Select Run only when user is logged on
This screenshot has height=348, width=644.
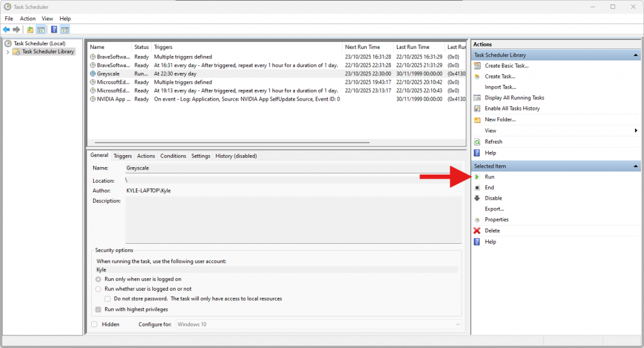[98, 279]
